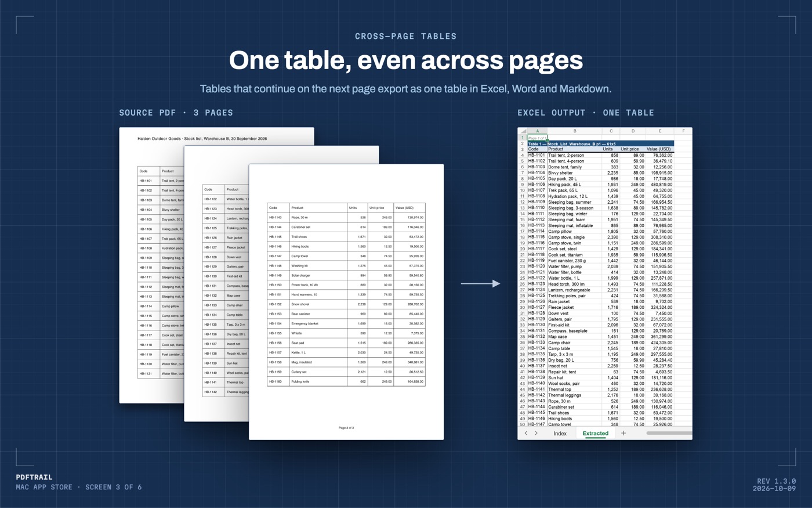The width and height of the screenshot is (812, 508).
Task: Click the 'Product' header cell in Excel
Action: pyautogui.click(x=574, y=149)
